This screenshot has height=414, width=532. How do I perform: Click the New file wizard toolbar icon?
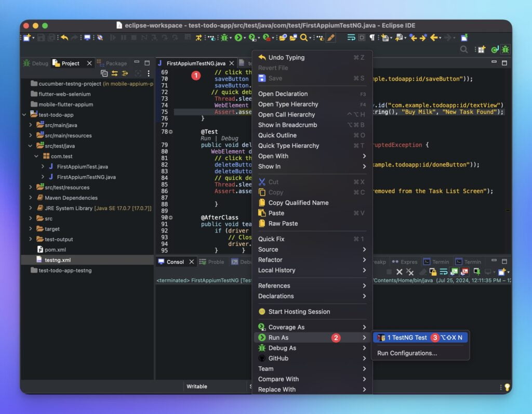(27, 37)
